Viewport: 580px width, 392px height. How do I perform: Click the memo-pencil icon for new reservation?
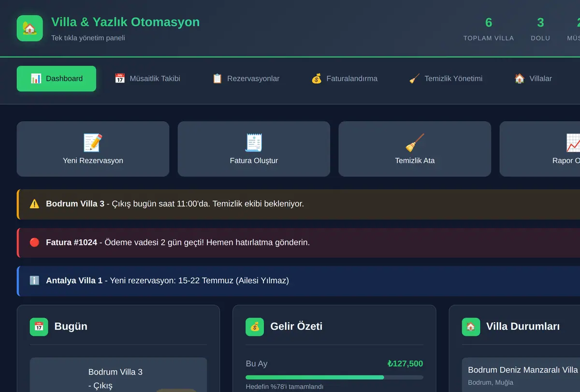[93, 143]
